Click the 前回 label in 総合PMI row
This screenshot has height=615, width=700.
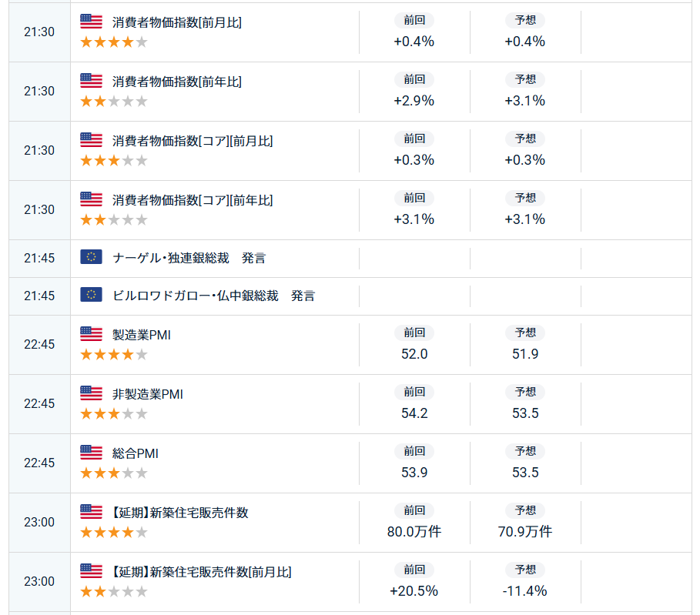[414, 451]
